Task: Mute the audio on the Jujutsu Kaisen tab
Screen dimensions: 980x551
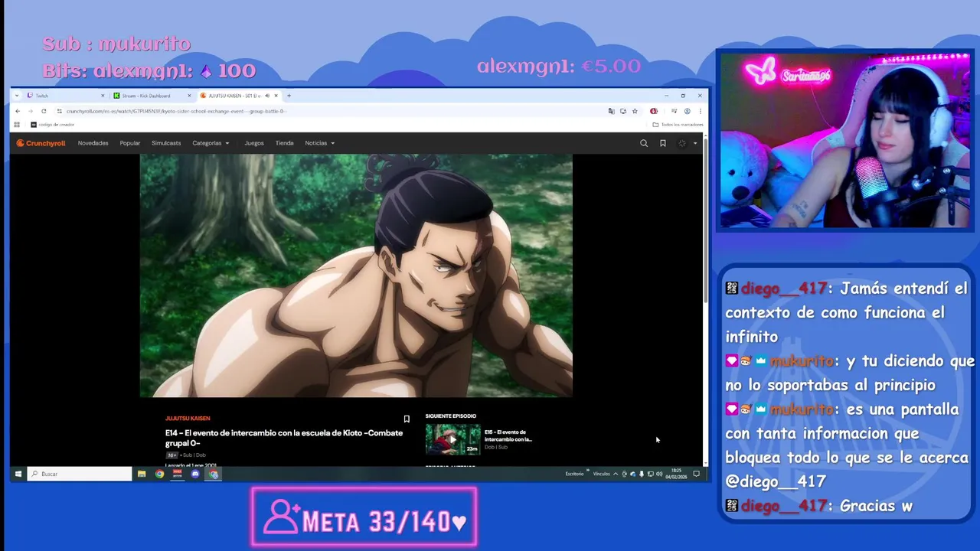Action: point(267,96)
